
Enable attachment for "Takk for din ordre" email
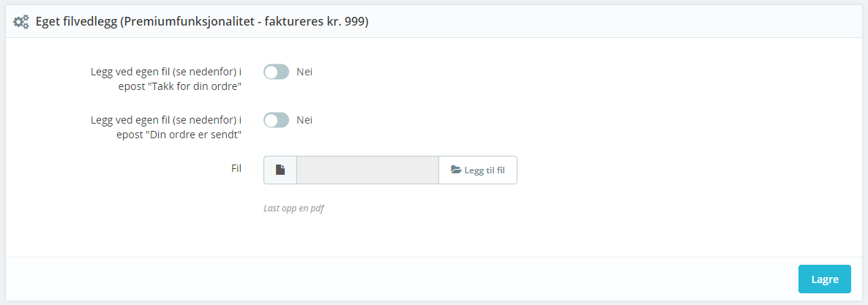coord(276,72)
